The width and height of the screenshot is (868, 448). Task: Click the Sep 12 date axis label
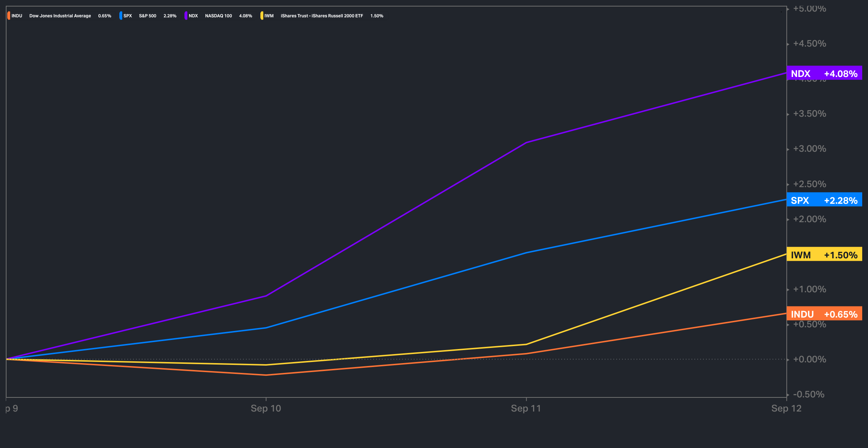tap(786, 409)
